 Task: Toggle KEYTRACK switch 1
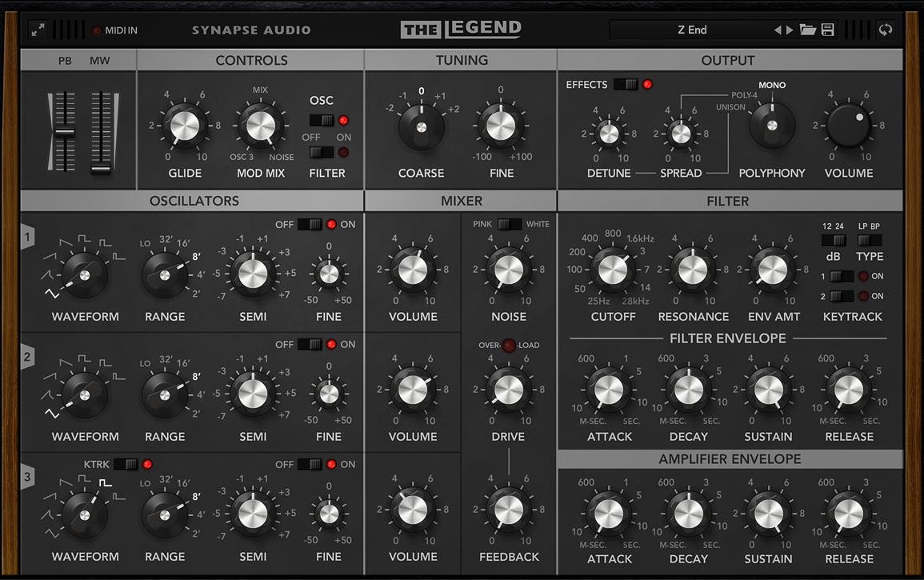point(842,276)
